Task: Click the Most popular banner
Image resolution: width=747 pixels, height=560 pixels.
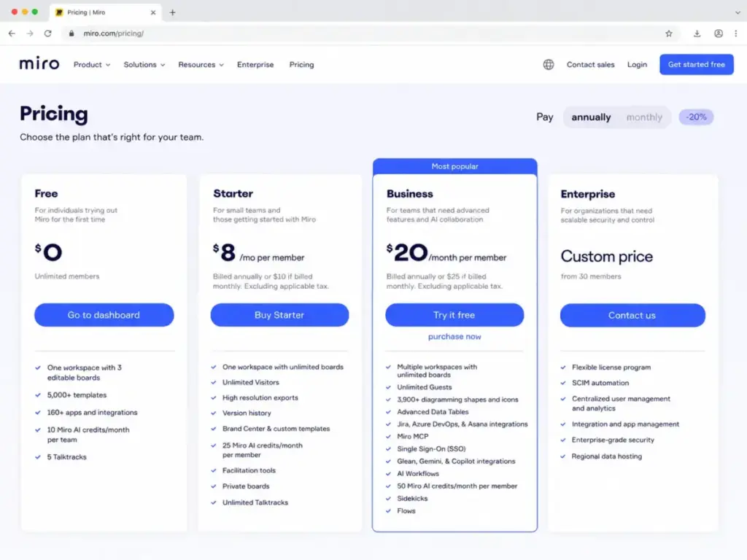Action: pyautogui.click(x=454, y=166)
